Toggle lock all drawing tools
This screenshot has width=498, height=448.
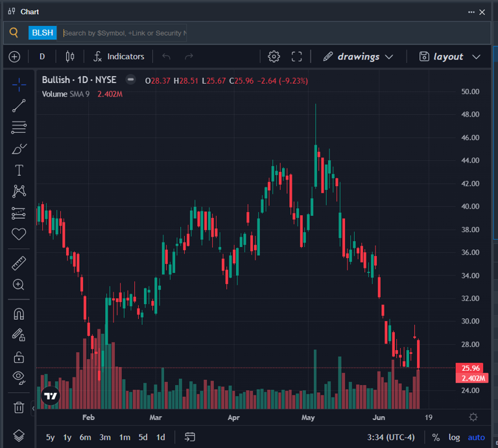point(19,357)
